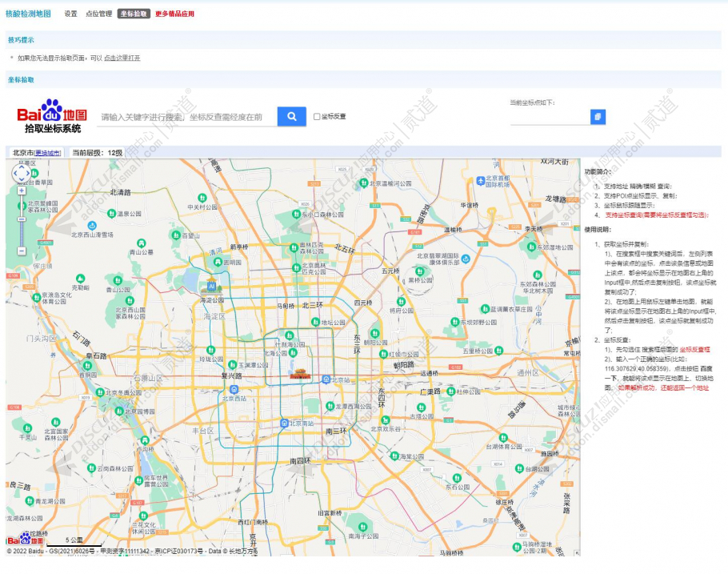Adjust the map zoom level slider
Image resolution: width=728 pixels, height=574 pixels.
click(x=22, y=221)
